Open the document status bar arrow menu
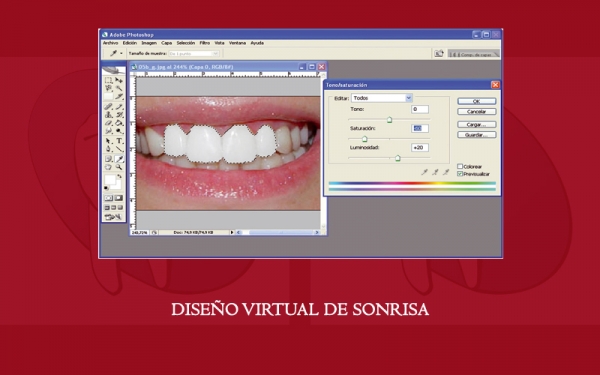This screenshot has height=375, width=600. tap(232, 232)
